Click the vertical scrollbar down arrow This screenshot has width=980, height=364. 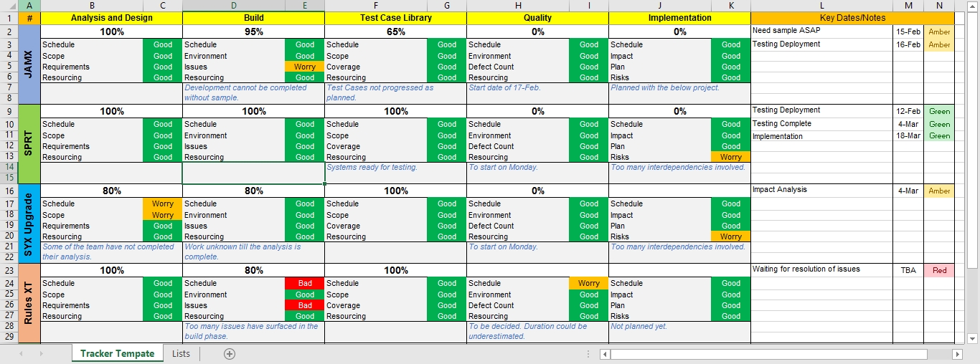point(974,339)
